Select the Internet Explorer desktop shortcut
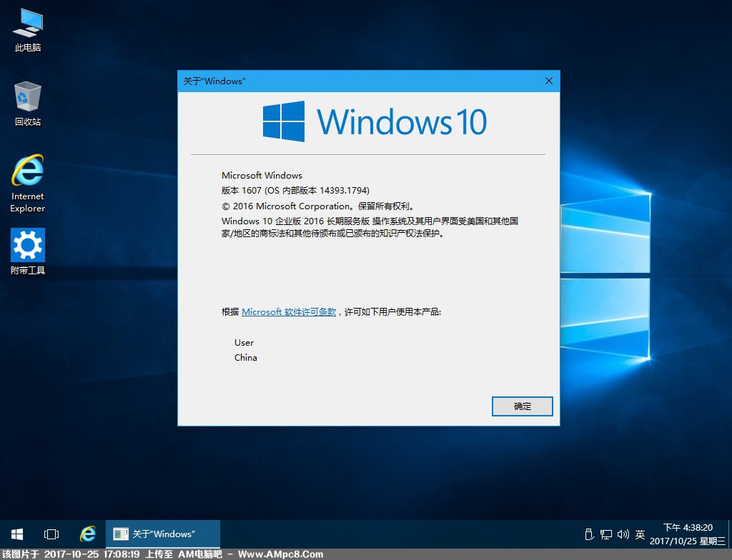 (x=28, y=184)
